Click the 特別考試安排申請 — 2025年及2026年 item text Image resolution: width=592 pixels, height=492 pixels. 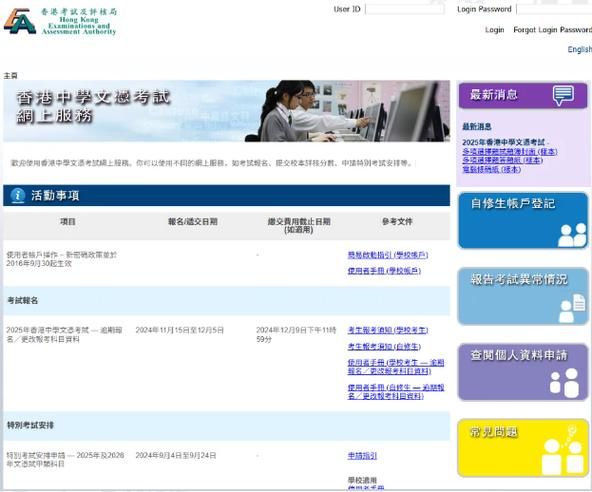point(65,460)
